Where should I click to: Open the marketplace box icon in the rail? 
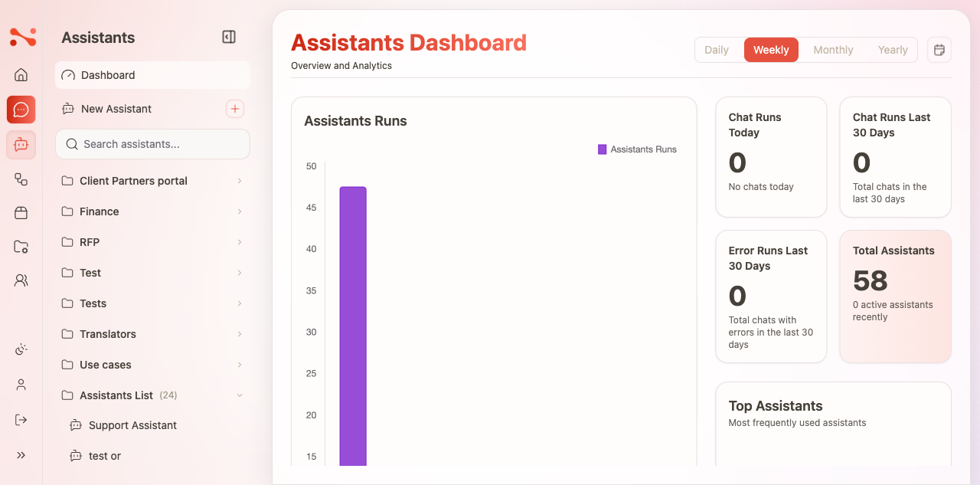coord(21,213)
